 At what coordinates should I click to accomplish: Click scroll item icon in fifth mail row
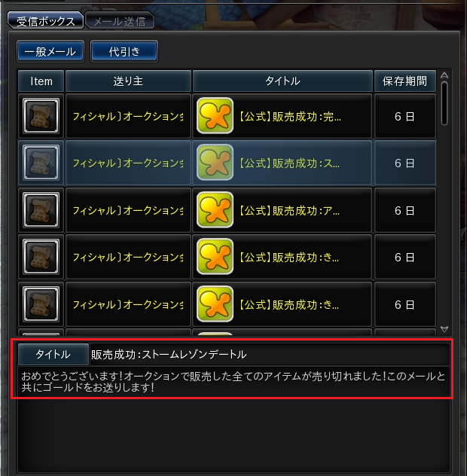coord(41,304)
